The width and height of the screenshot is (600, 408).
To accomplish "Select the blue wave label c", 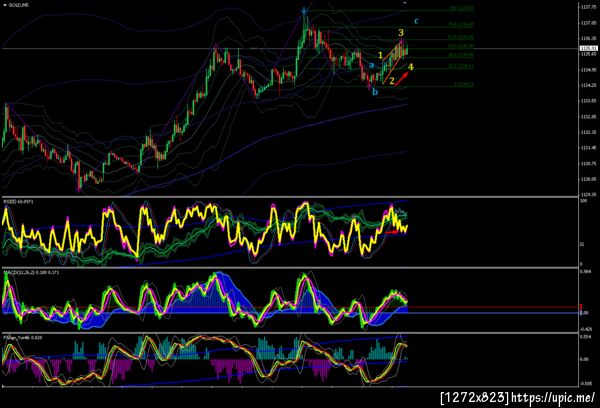I will (416, 21).
